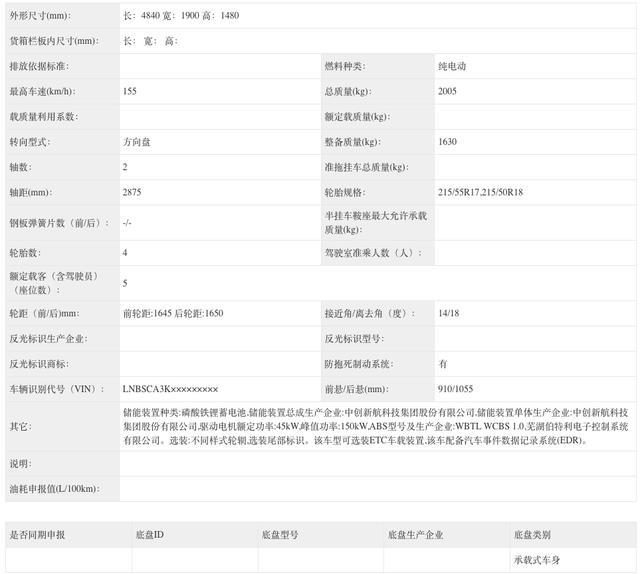
Task: Click the 底盘型号 column header
Action: 280,535
